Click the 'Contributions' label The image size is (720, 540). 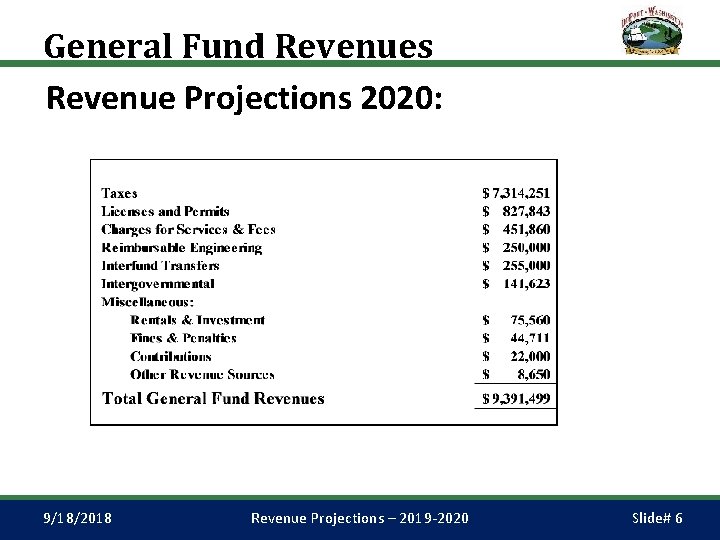pos(171,356)
